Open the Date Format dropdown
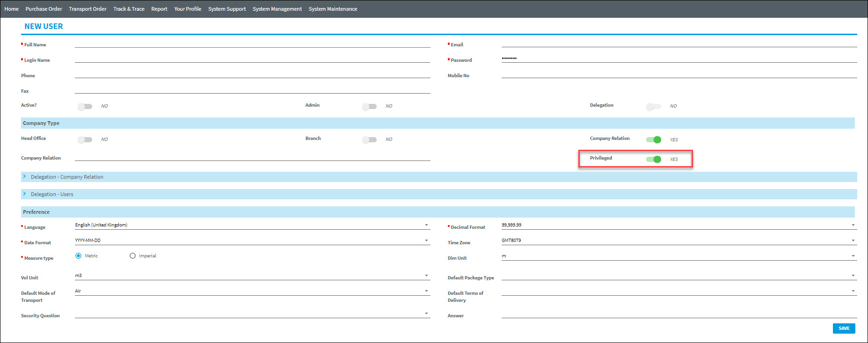This screenshot has height=343, width=868. (252, 241)
